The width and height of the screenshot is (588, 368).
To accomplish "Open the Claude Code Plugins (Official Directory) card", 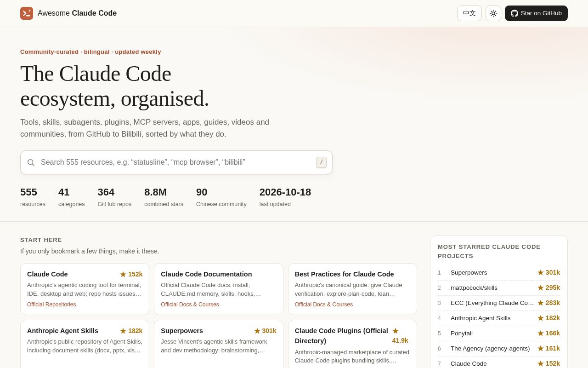I will click(352, 344).
